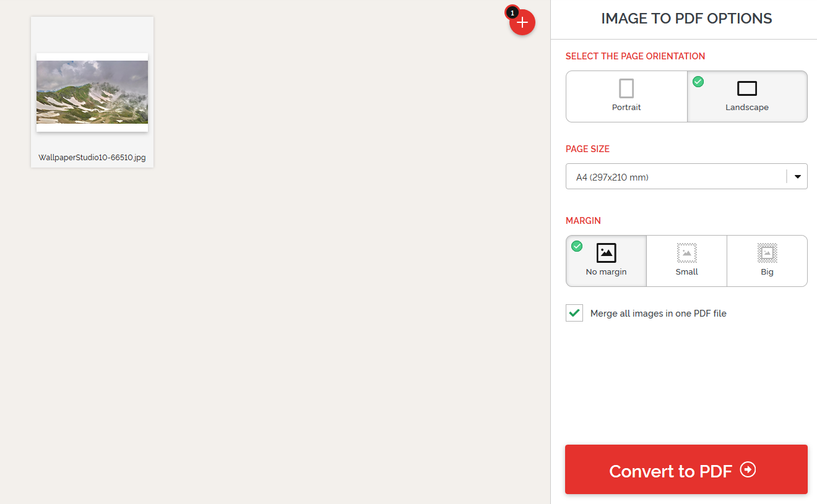Choose the Big margin label
This screenshot has height=504, width=817.
point(767,272)
